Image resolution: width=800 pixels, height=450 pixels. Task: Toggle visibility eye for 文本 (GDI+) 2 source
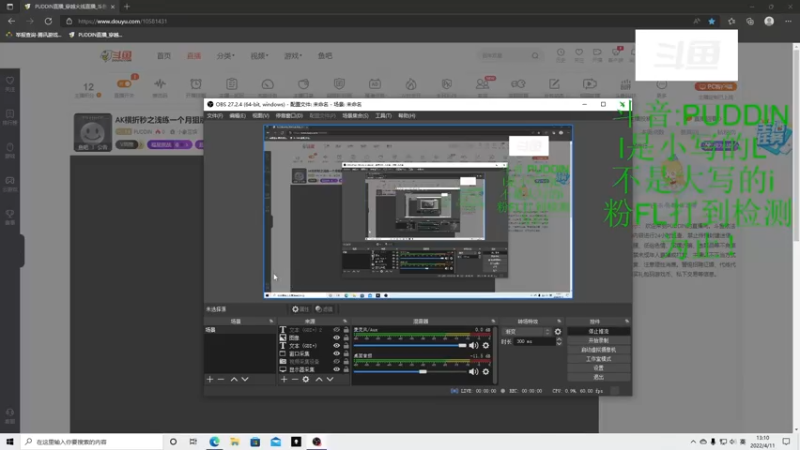pyautogui.click(x=336, y=330)
